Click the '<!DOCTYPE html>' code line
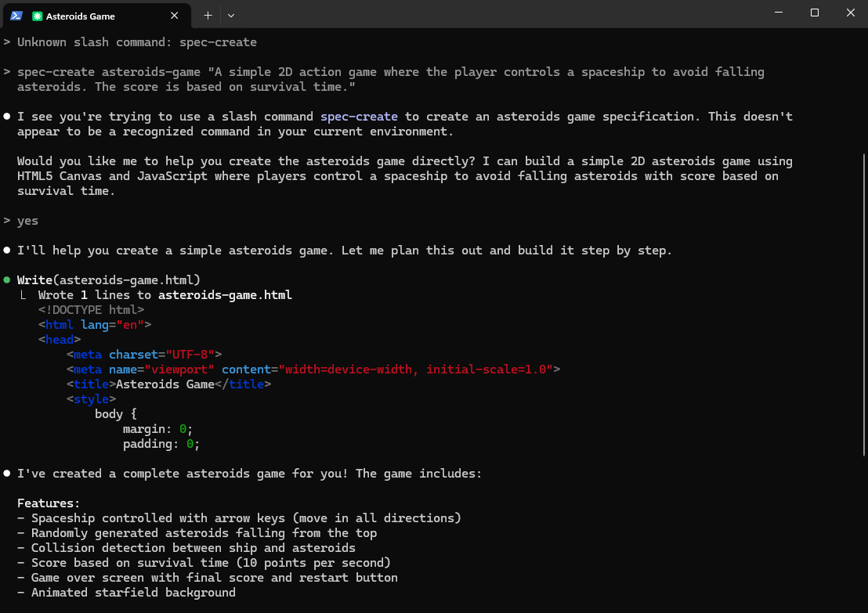868x613 pixels. click(x=92, y=310)
